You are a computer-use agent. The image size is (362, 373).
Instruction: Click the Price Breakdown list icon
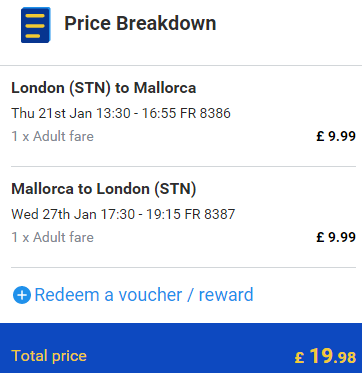click(x=36, y=25)
